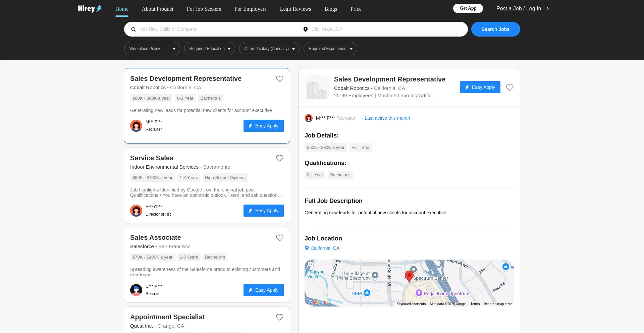
Task: Click Indoor Environmental Services company name
Action: (x=164, y=167)
